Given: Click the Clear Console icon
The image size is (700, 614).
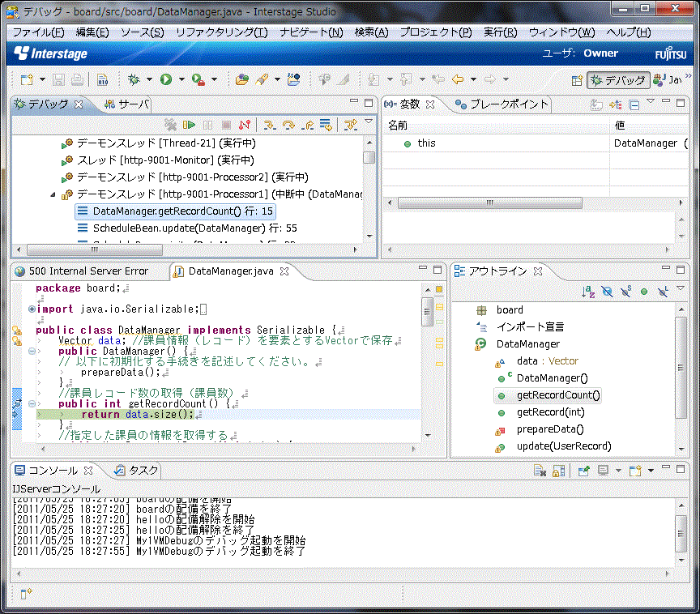Looking at the screenshot, I should click(540, 471).
